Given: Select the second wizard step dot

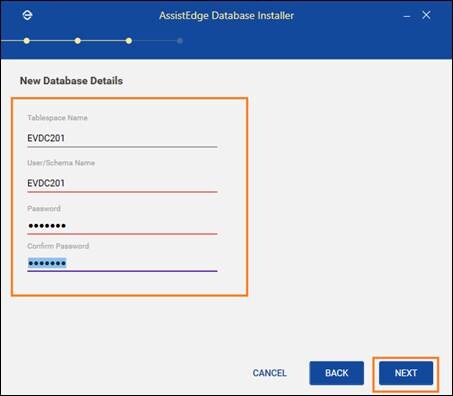Looking at the screenshot, I should [x=78, y=41].
